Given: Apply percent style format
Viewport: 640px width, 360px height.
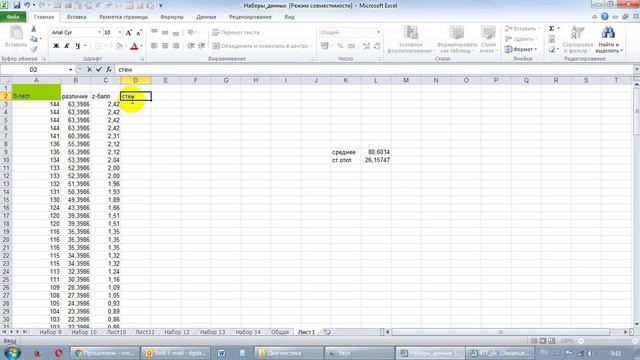Looking at the screenshot, I should pyautogui.click(x=340, y=46).
